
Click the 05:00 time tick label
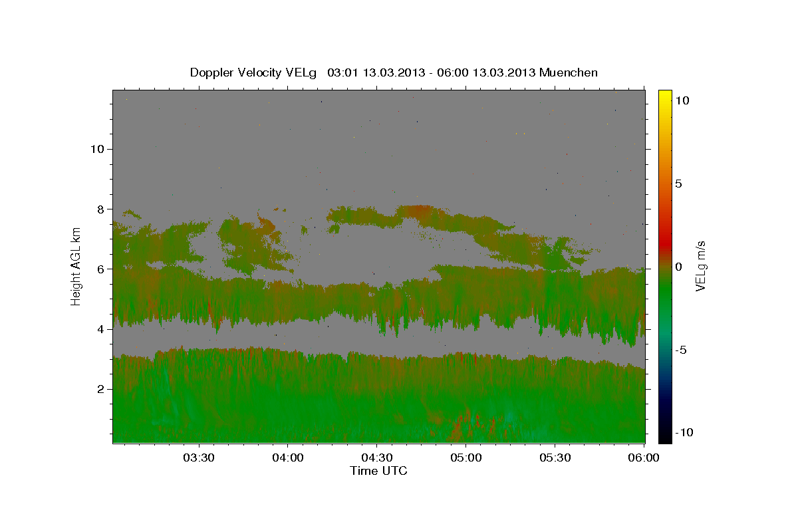tap(466, 458)
